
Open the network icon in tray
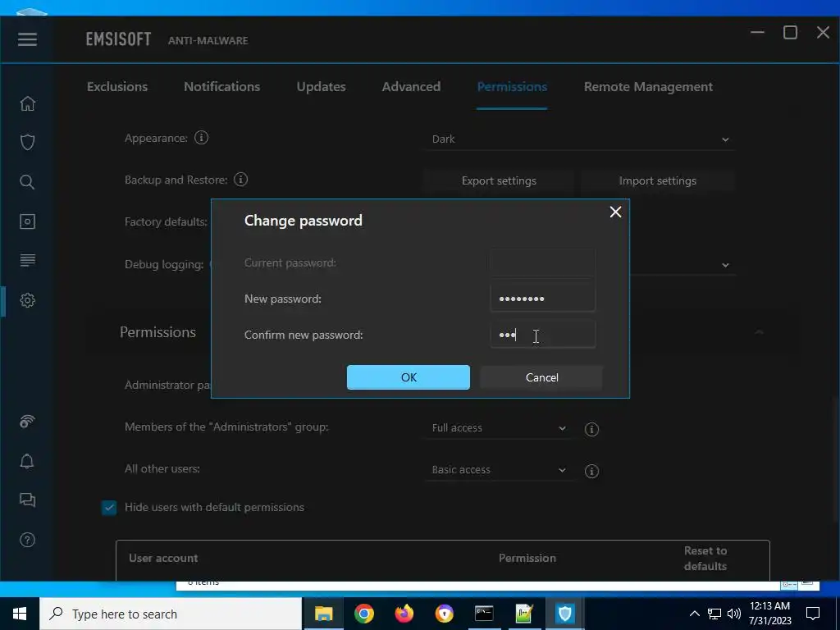point(714,614)
